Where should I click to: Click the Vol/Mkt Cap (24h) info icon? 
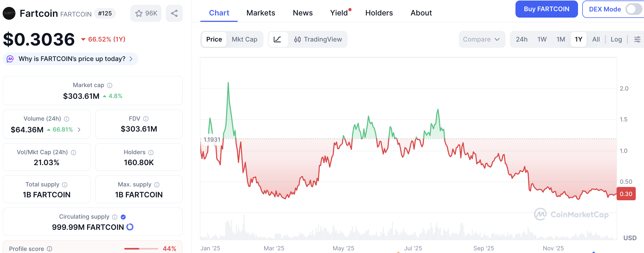pos(74,153)
